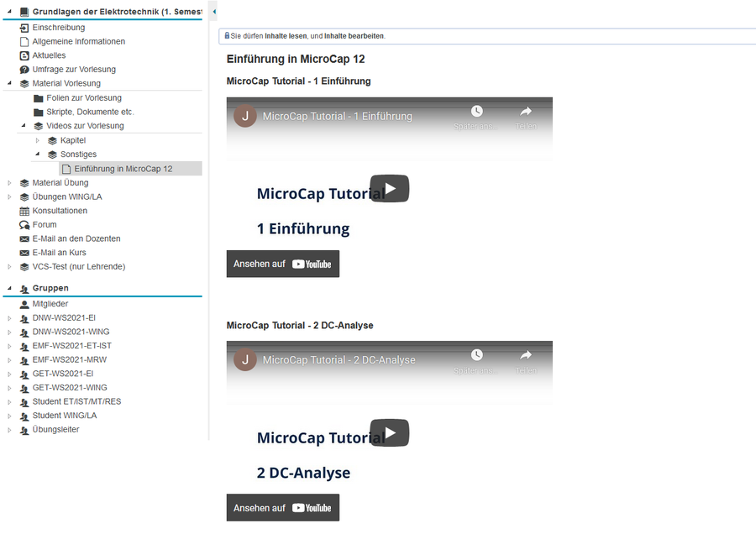Screen dimensions: 756x534
Task: Click the Umfrage zur Vorlesung survey icon
Action: [x=24, y=70]
